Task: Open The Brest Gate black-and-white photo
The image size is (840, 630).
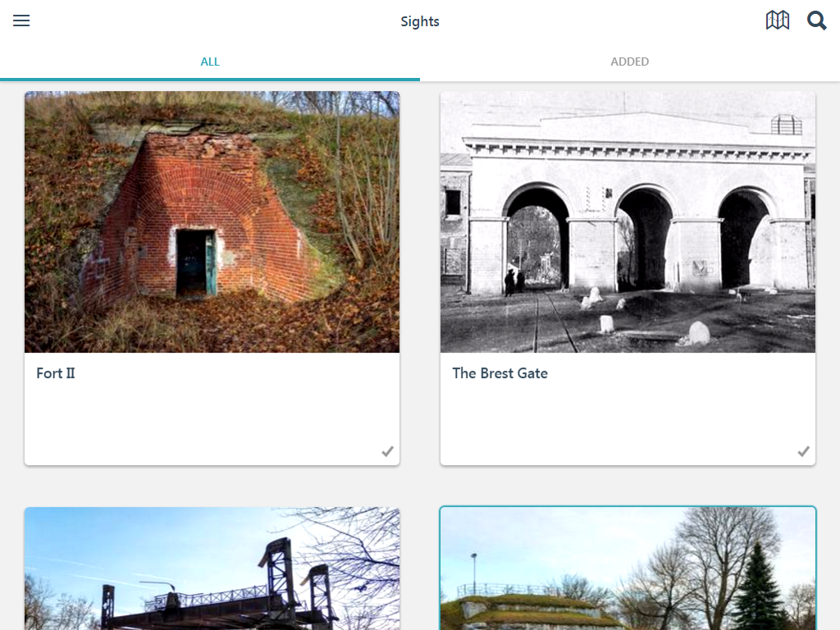Action: [628, 221]
